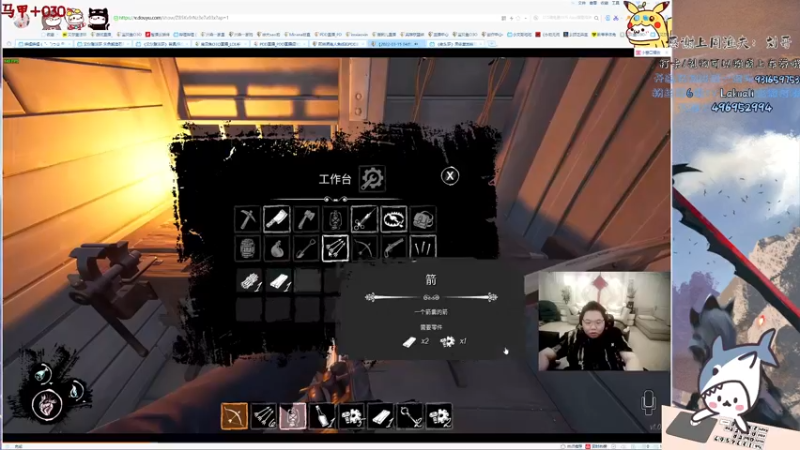Image resolution: width=800 pixels, height=450 pixels.
Task: Select the plank slot in the hotbar
Action: click(x=381, y=416)
